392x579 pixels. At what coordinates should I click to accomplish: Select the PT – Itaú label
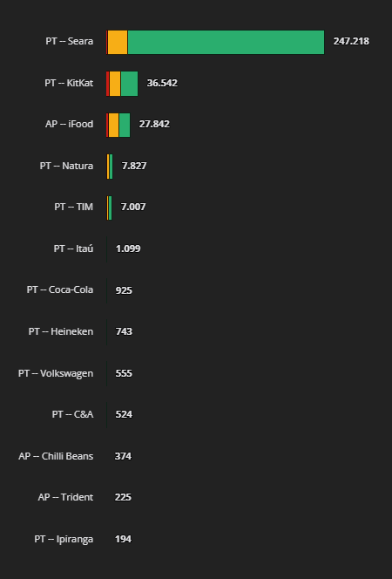point(73,249)
